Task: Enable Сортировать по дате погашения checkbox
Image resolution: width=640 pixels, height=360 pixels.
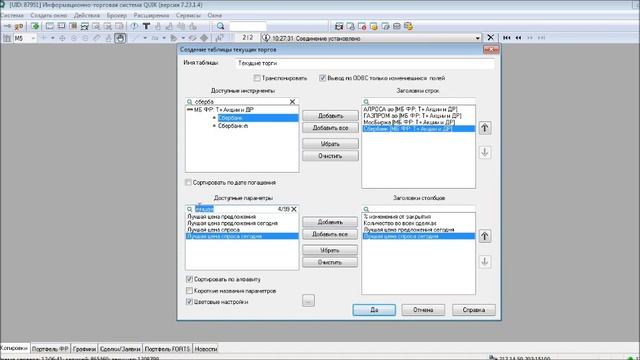Action: point(188,182)
